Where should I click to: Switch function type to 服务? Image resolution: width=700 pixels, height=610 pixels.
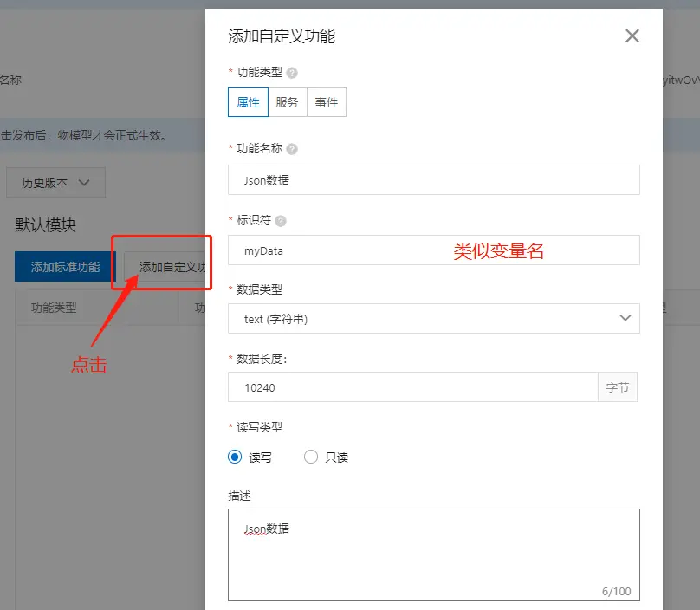(x=287, y=101)
